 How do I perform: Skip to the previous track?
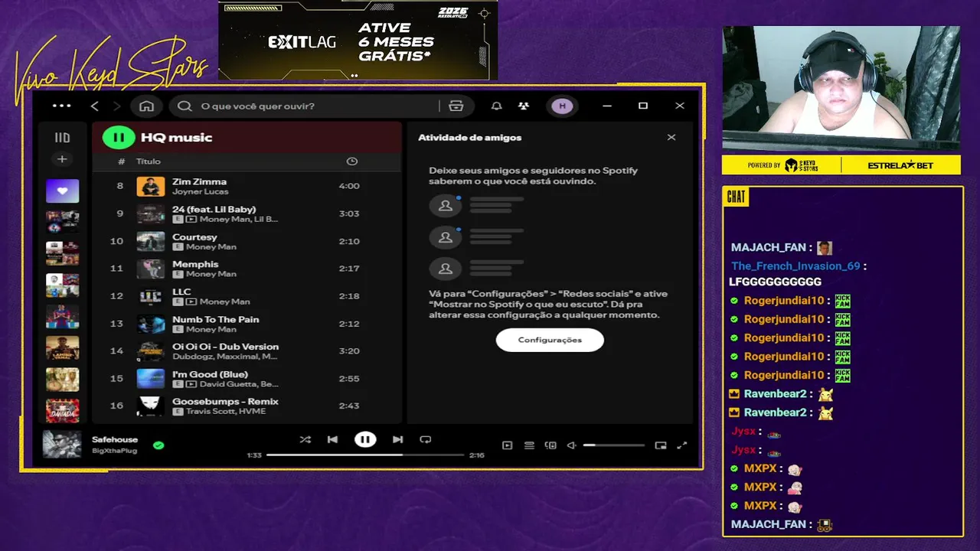[x=332, y=439]
